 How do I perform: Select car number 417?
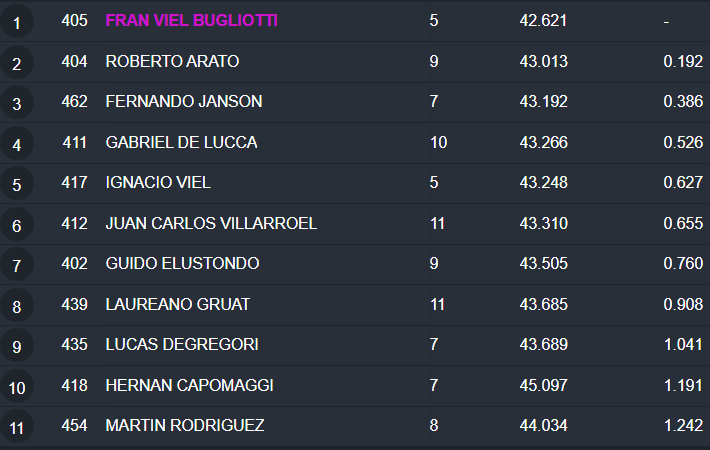tap(75, 183)
